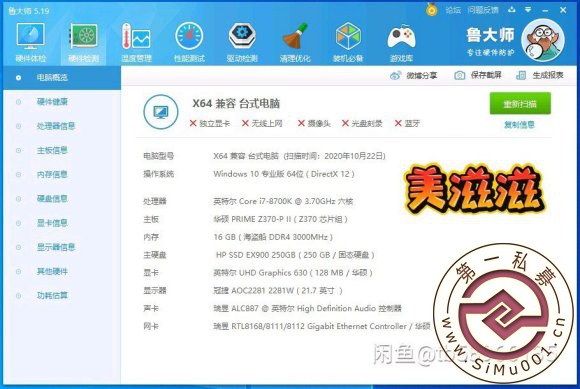Click 微博分享 share label
This screenshot has height=389, width=580.
coord(422,75)
